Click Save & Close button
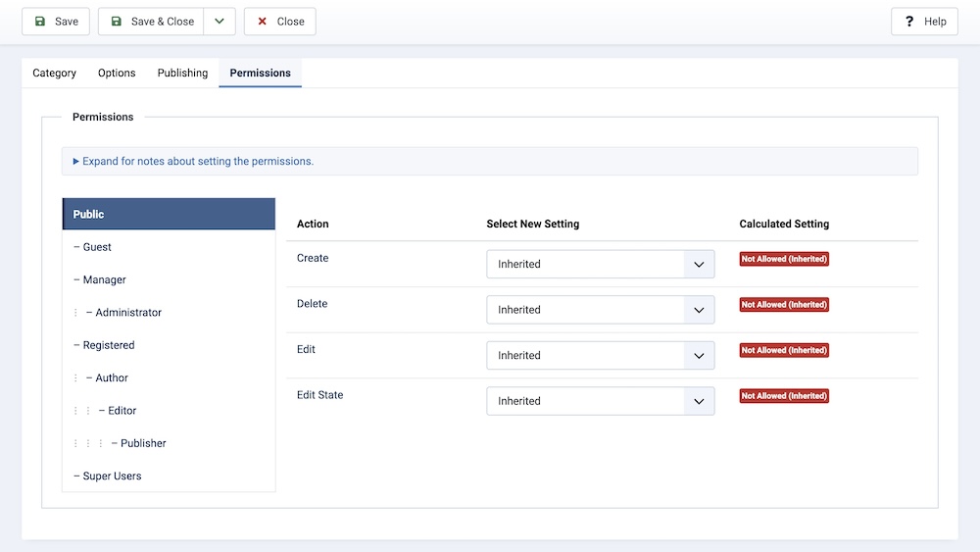The width and height of the screenshot is (980, 552). [x=151, y=22]
